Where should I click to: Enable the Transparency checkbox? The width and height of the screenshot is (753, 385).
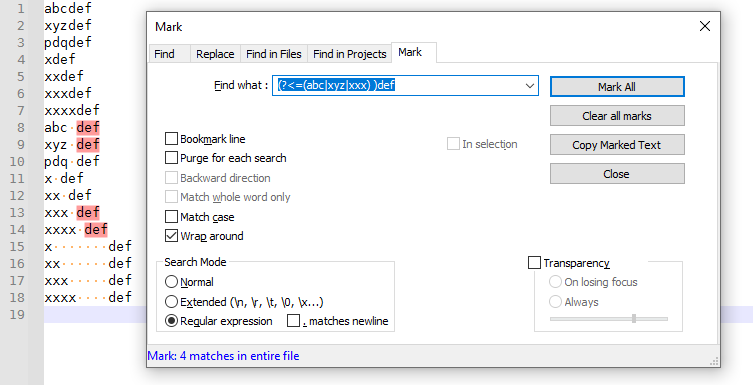534,263
